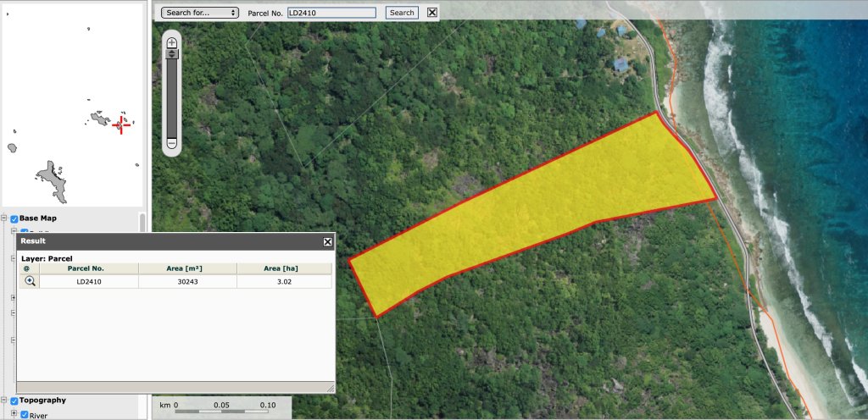Screen dimensions: 868x420
Task: Toggle the River layer checkbox
Action: coord(25,415)
